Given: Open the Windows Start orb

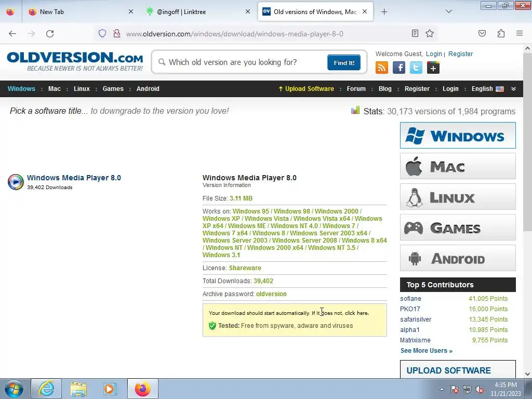Looking at the screenshot, I should (x=14, y=389).
